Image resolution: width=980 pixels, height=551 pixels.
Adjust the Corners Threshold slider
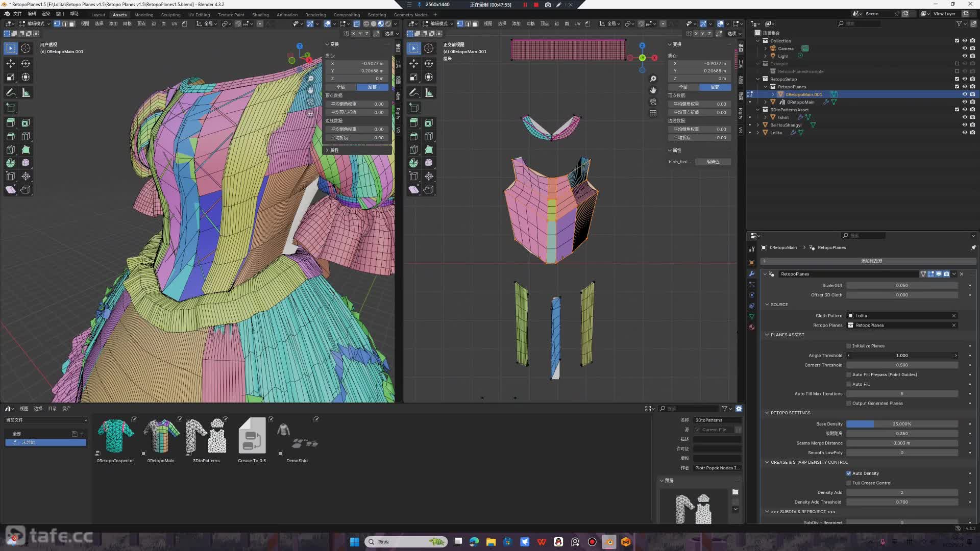tap(902, 365)
